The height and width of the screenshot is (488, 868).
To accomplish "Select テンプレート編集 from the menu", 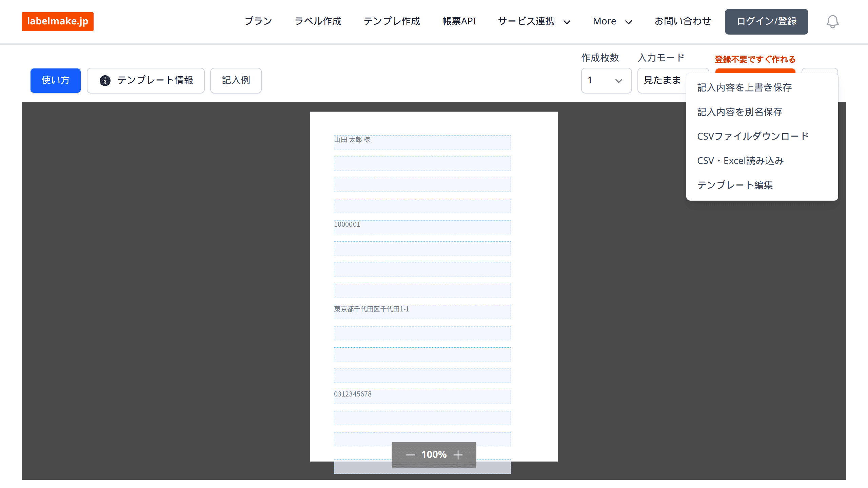I will coord(762,185).
